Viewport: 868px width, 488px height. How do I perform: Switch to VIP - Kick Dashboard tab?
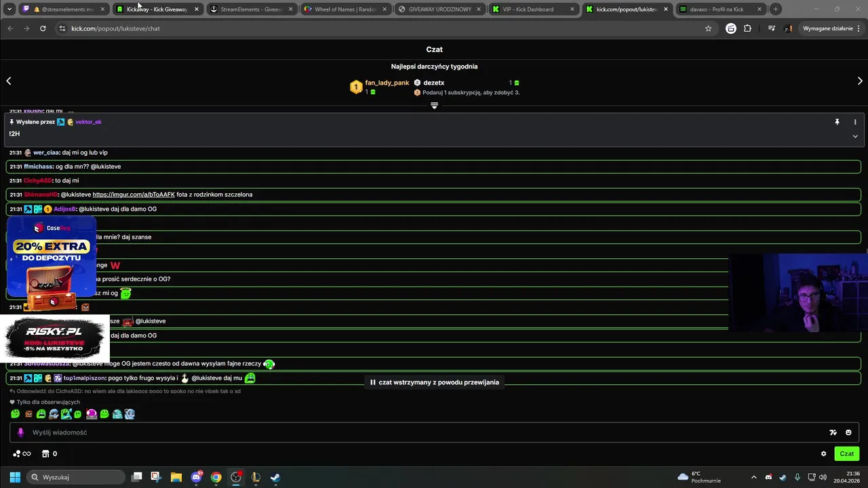(534, 9)
